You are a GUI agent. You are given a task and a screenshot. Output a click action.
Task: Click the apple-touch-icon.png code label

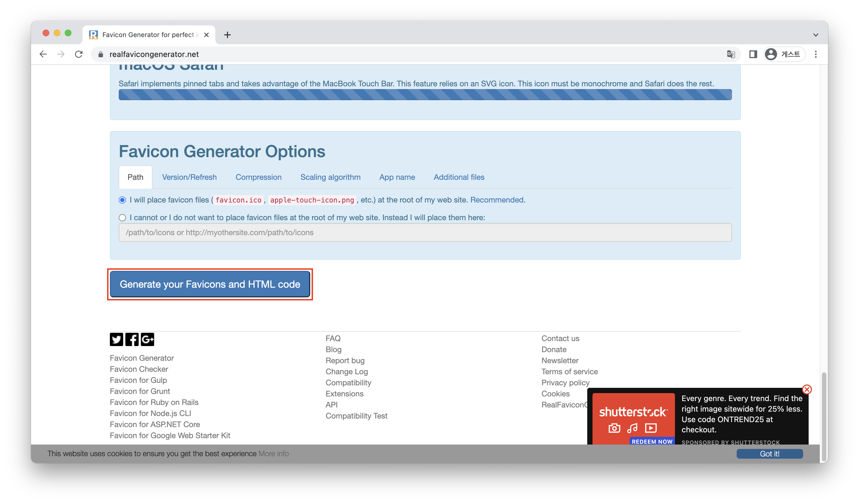[x=312, y=200]
